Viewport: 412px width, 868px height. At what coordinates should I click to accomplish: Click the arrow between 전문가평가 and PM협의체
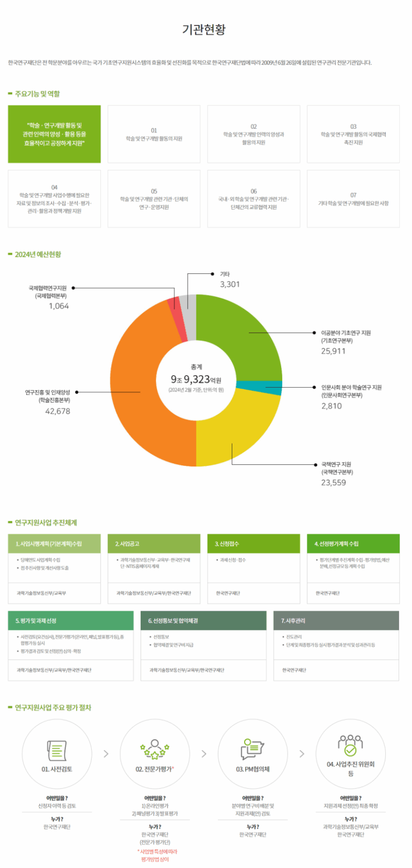pos(204,754)
